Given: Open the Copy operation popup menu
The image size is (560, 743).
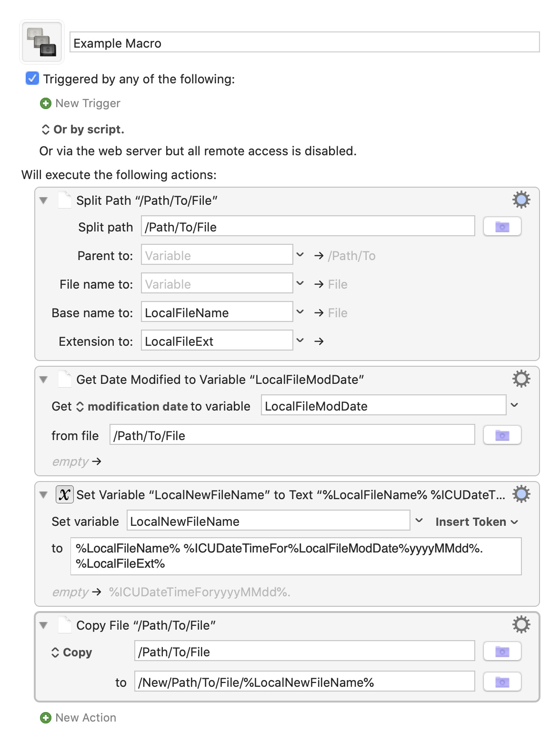Looking at the screenshot, I should pyautogui.click(x=71, y=652).
